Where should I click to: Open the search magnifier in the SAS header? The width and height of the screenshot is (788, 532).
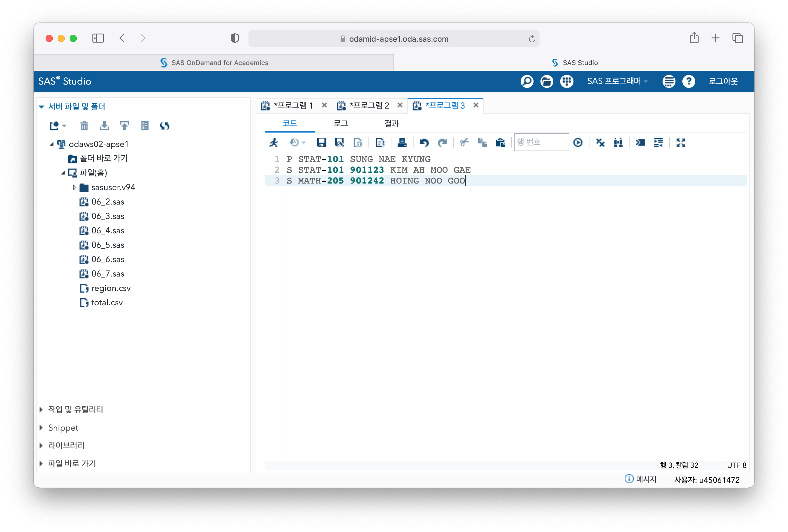(x=527, y=81)
